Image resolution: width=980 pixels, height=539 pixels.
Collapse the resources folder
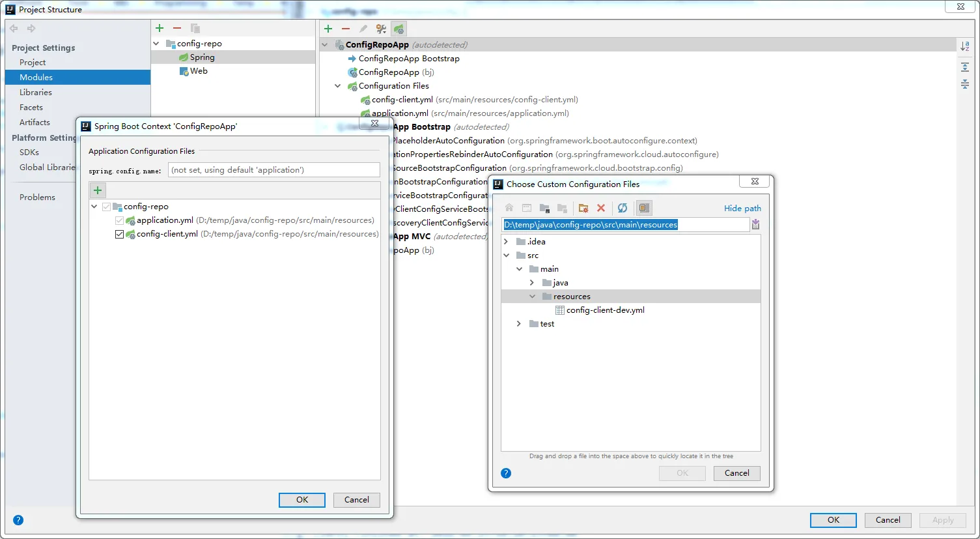532,297
